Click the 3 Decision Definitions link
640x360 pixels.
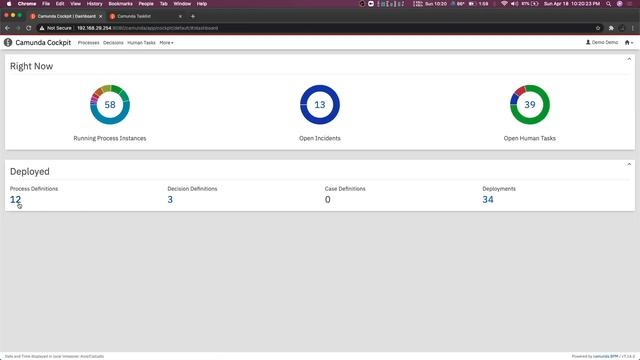coord(170,200)
